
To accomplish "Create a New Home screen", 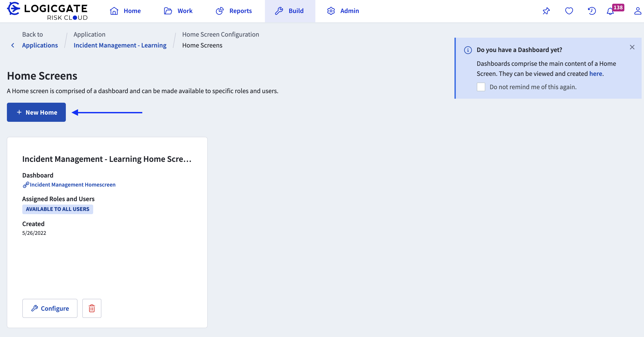I will [x=36, y=112].
